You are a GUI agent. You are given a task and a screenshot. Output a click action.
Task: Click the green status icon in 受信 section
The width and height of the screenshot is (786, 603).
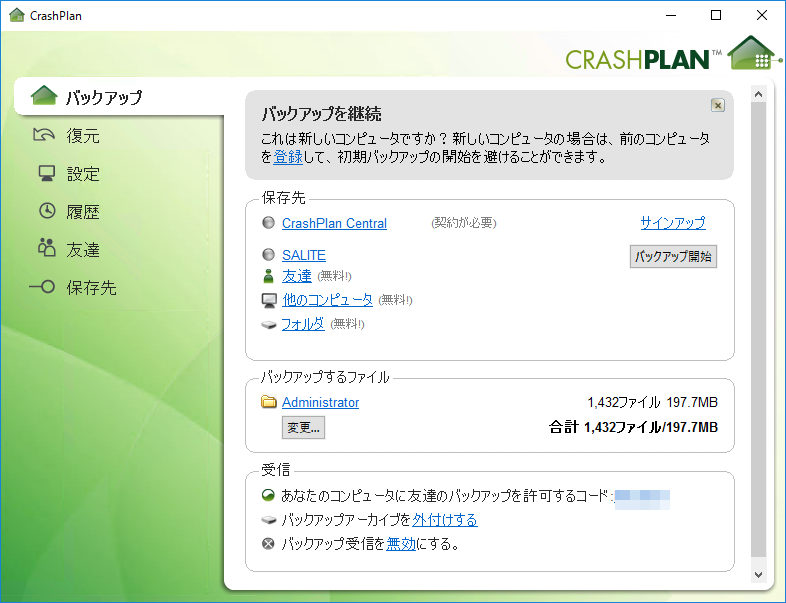pos(269,495)
